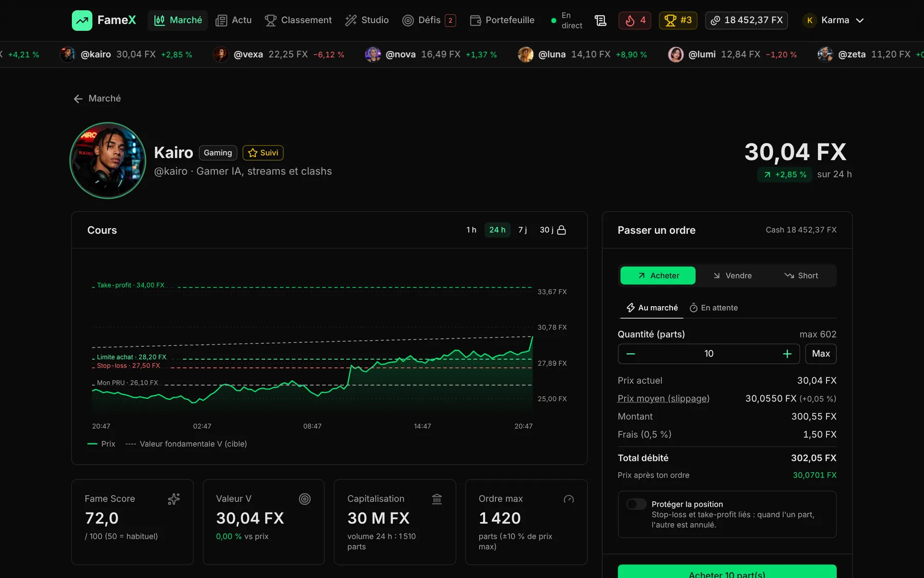Screen dimensions: 924x578
Task: Click the Ordre max gauge icon
Action: pyautogui.click(x=569, y=499)
